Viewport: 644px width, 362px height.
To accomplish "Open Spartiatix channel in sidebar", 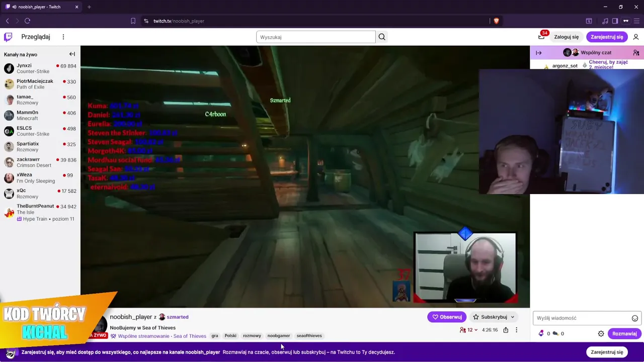I will 40,146.
